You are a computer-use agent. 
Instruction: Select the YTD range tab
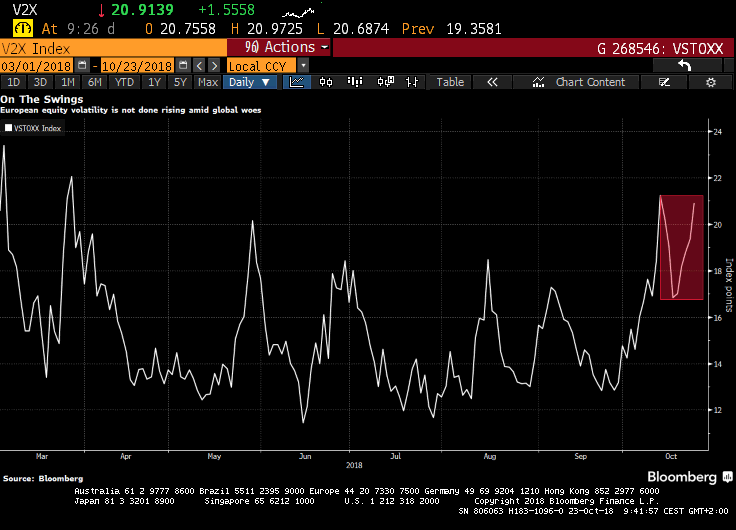[x=124, y=82]
